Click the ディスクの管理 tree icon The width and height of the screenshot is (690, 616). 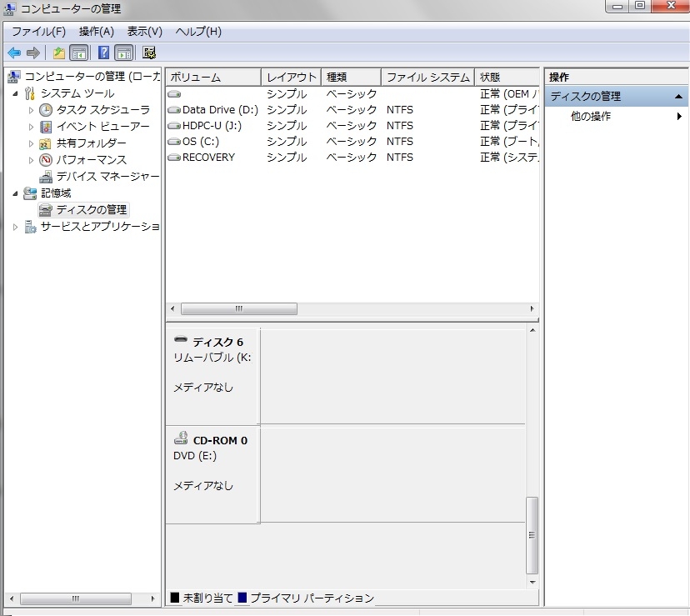(45, 210)
